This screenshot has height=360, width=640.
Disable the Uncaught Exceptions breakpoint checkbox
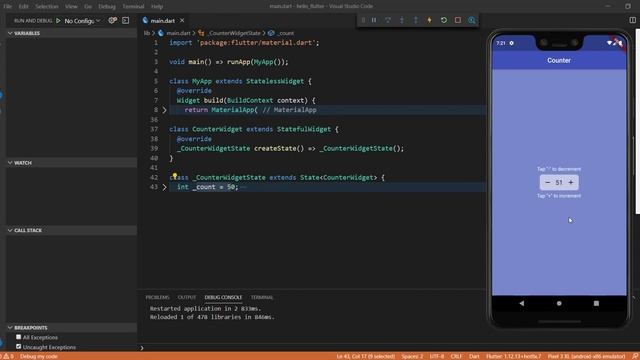coord(18,347)
